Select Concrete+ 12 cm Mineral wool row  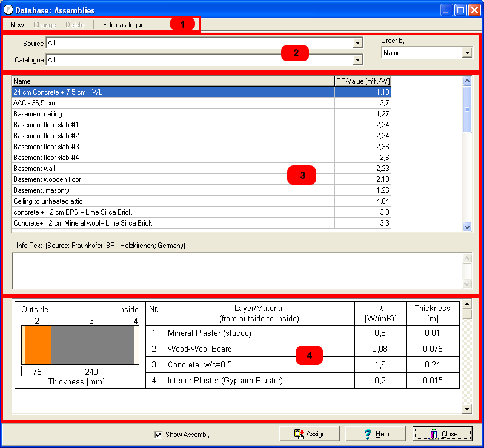(201, 223)
